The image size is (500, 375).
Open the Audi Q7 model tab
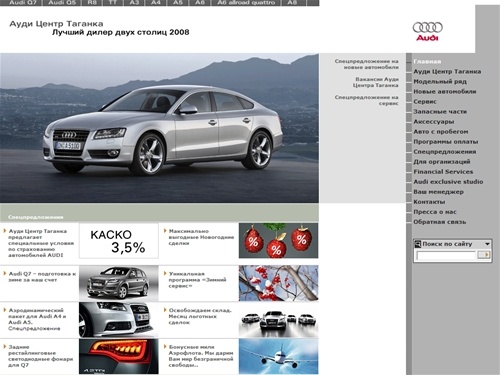23,3
